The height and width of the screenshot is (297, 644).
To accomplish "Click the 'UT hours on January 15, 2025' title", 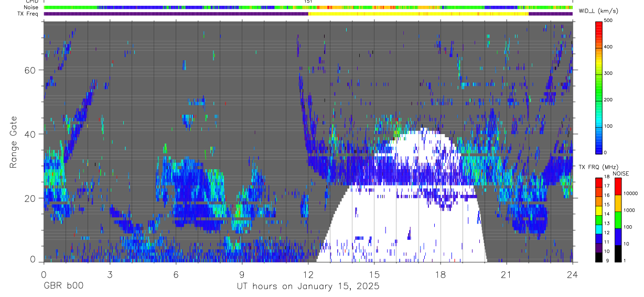I will pyautogui.click(x=308, y=287).
